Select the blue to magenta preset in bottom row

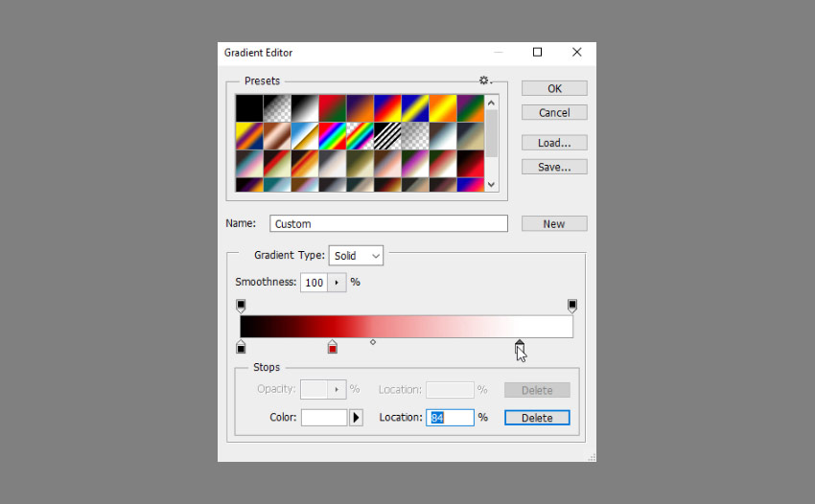point(471,185)
